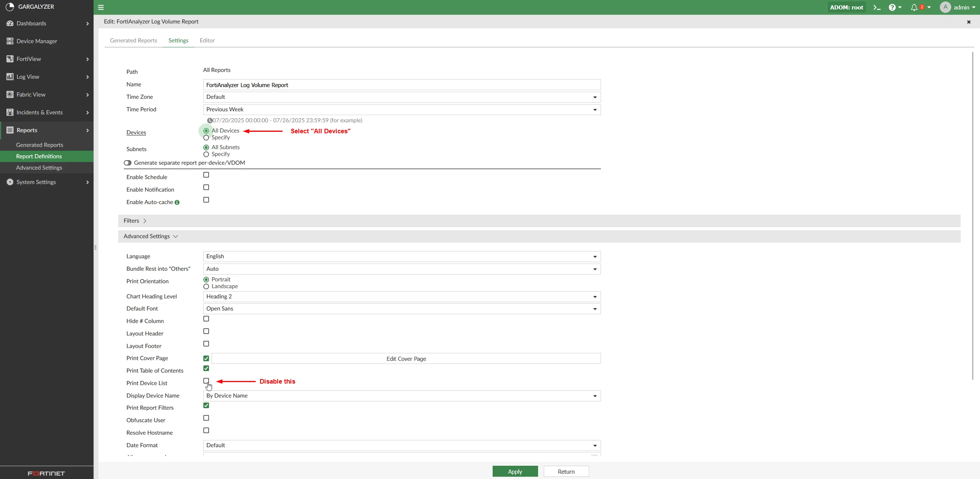
Task: Click the vertical scrollbar of settings
Action: [972, 215]
